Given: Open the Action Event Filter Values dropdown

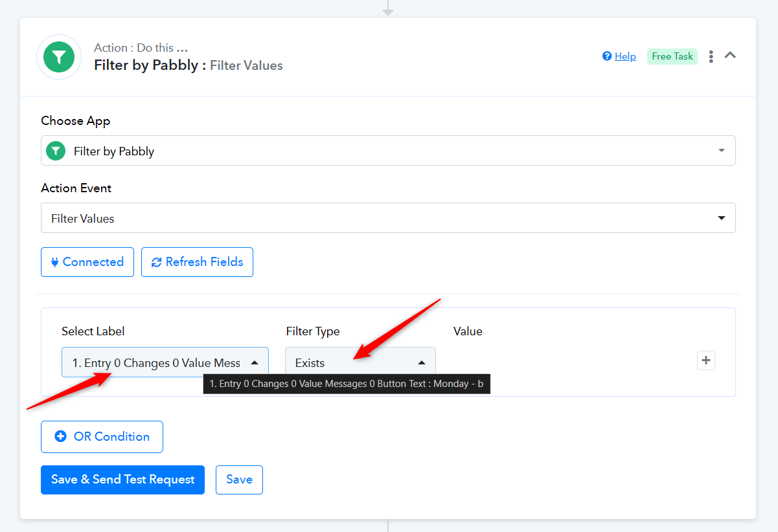Looking at the screenshot, I should [x=388, y=218].
